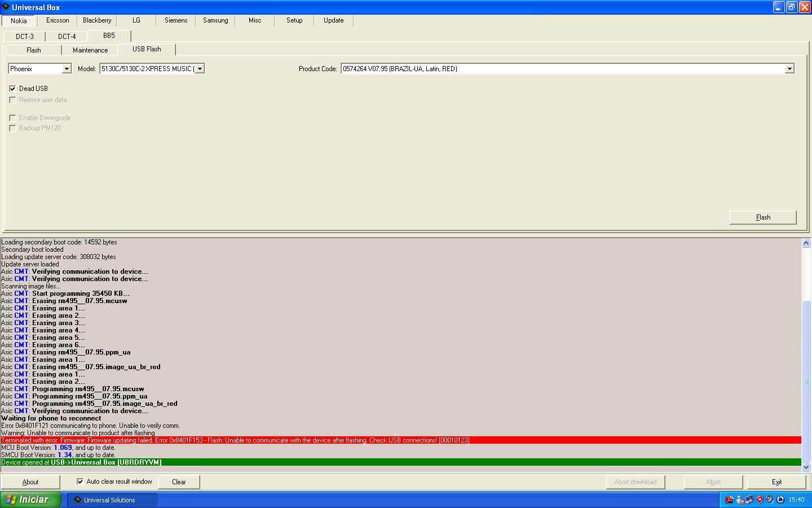Open the Model dropdown list
Image resolution: width=812 pixels, height=508 pixels.
point(200,69)
